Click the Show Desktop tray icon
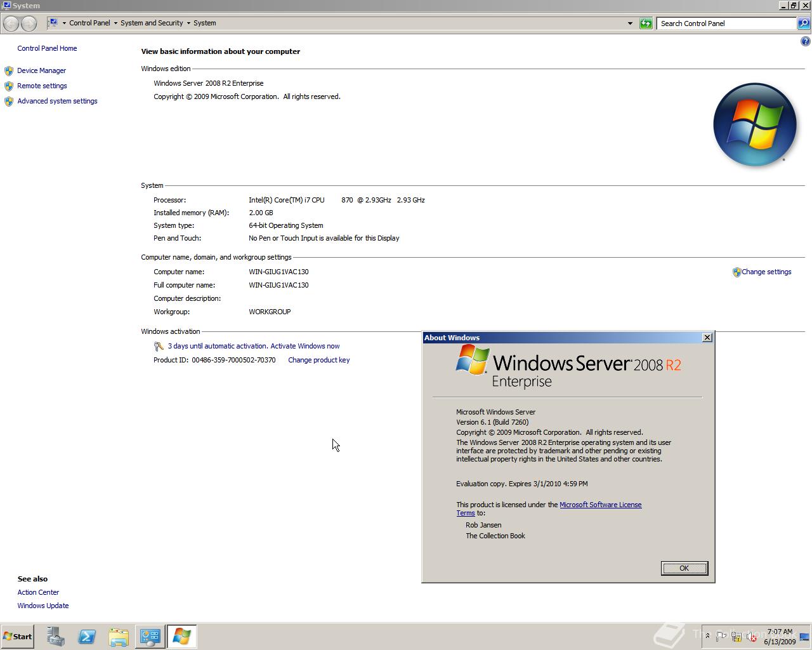 point(805,637)
